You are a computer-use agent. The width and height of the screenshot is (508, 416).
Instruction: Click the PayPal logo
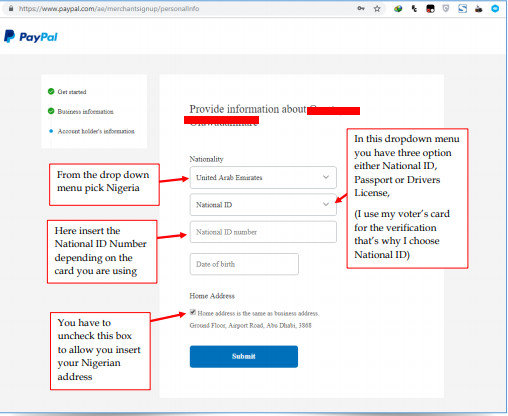click(31, 36)
